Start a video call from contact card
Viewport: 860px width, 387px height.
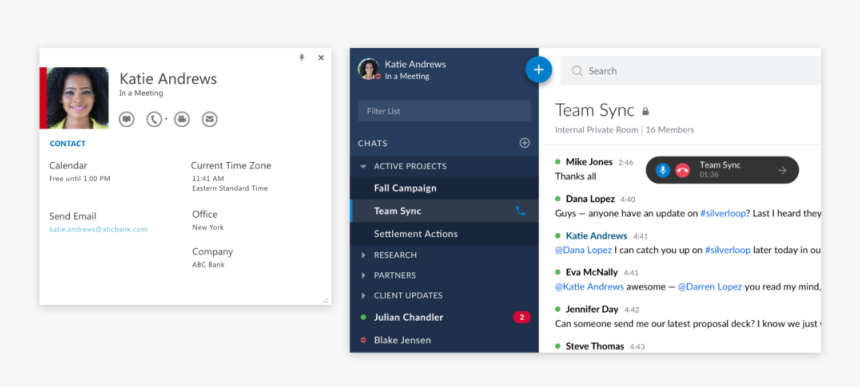pyautogui.click(x=182, y=119)
